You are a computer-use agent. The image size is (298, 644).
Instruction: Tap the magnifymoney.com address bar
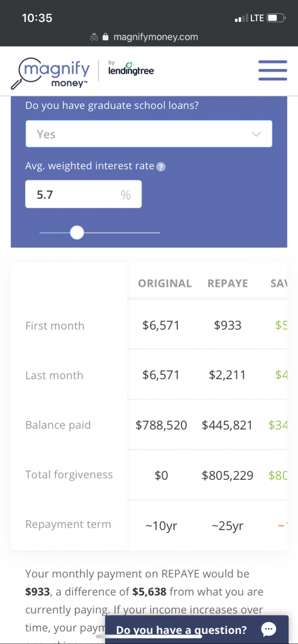[149, 37]
